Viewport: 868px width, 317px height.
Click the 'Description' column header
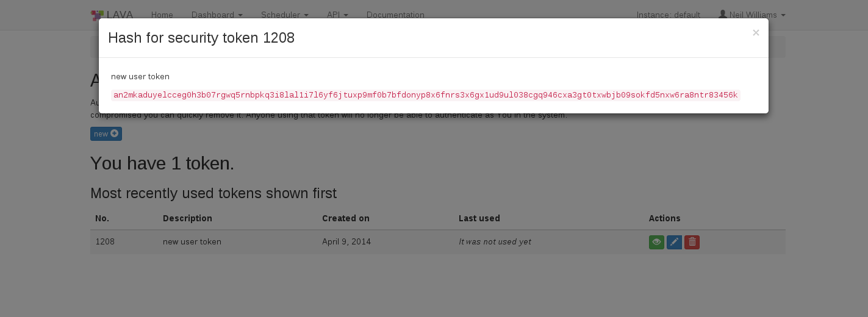tap(187, 218)
